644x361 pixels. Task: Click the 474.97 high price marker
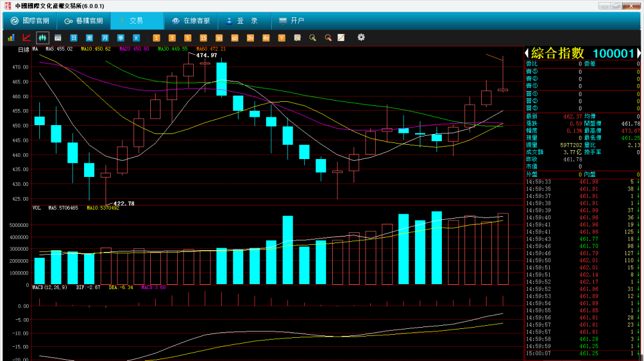tap(206, 55)
